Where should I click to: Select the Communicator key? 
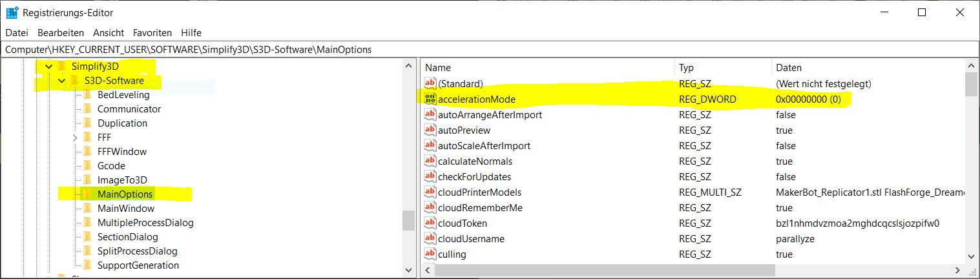129,109
